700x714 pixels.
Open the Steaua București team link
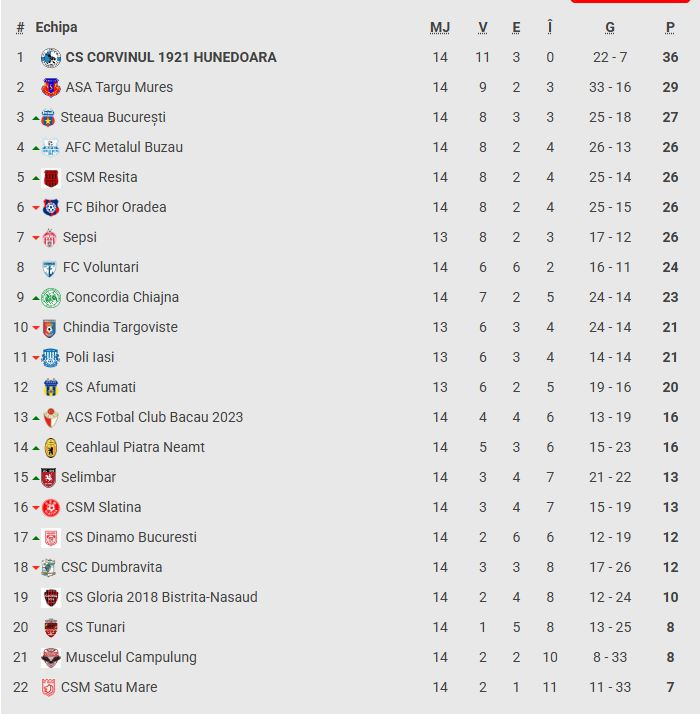113,118
